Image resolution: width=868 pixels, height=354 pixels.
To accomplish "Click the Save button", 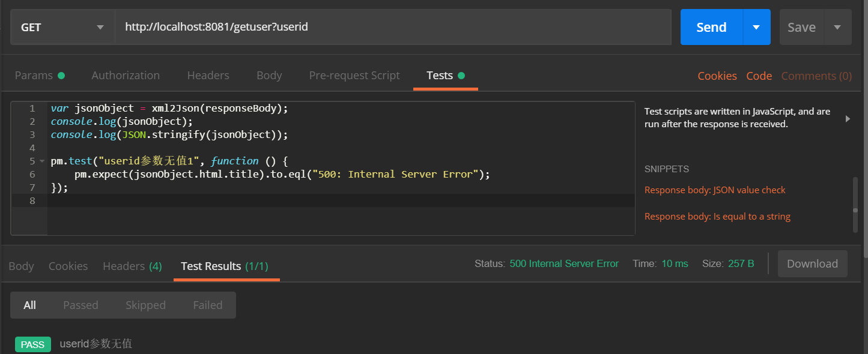I will click(x=801, y=28).
